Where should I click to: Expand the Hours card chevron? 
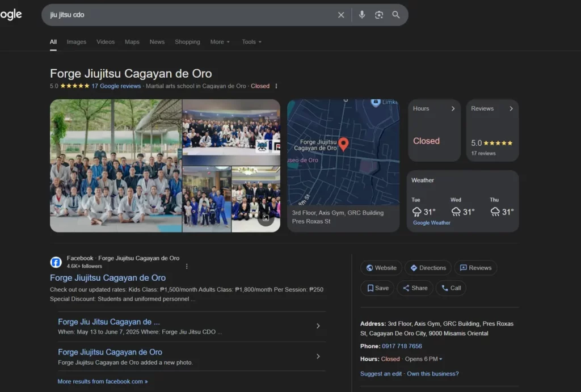pyautogui.click(x=453, y=109)
